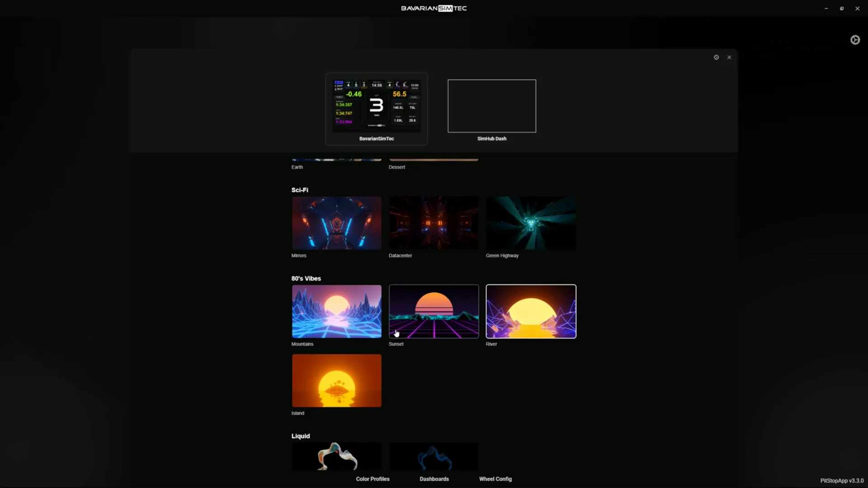Pick the Island background thumbnail

(x=337, y=380)
